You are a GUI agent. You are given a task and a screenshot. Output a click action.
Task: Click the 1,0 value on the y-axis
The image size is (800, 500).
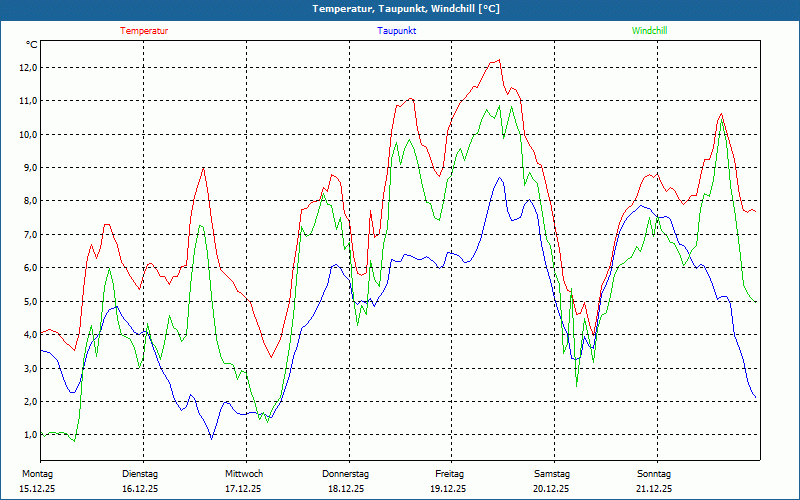(29, 435)
